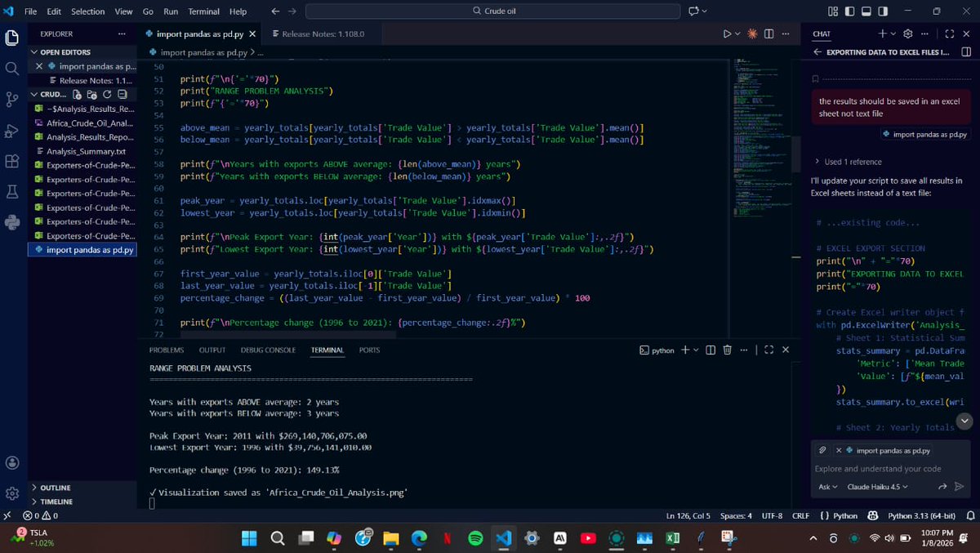Screen dimensions: 980x553
Task: Click the CRLF line ending status item
Action: click(800, 515)
